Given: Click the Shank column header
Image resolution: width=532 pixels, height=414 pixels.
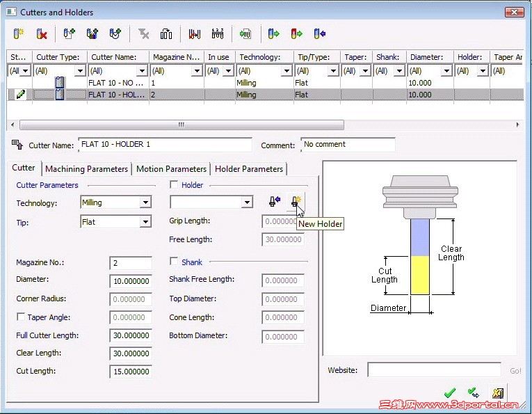Looking at the screenshot, I should (389, 57).
